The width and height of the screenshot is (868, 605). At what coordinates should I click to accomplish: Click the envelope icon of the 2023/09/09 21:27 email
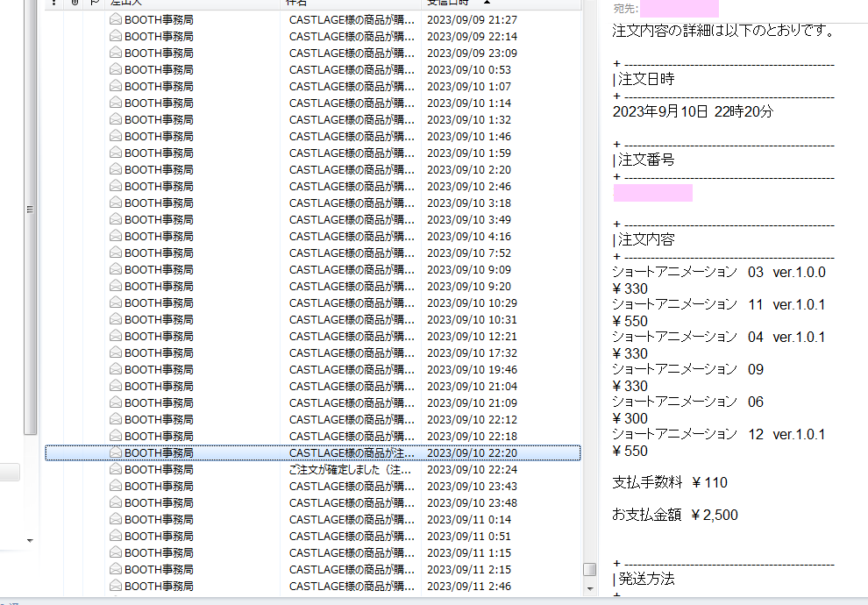pyautogui.click(x=115, y=19)
